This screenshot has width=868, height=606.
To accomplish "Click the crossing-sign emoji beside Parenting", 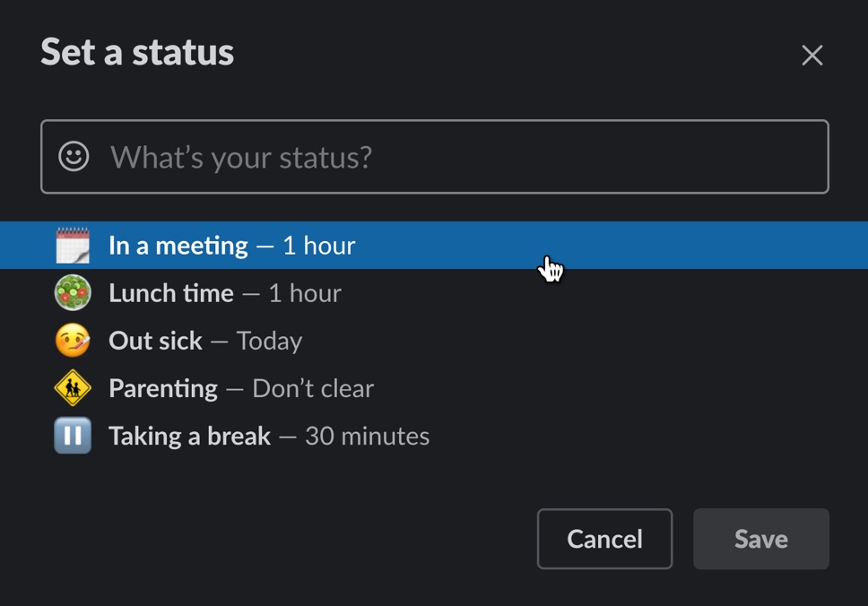I will [72, 387].
